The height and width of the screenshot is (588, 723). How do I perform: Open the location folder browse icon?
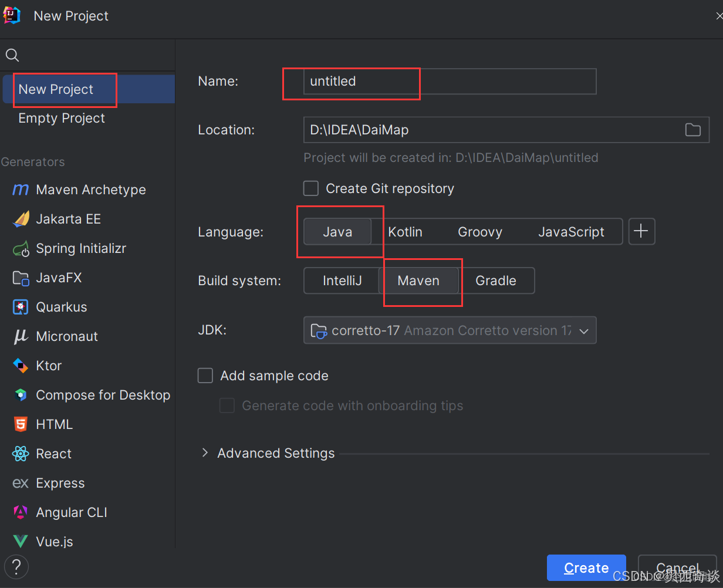(x=693, y=130)
